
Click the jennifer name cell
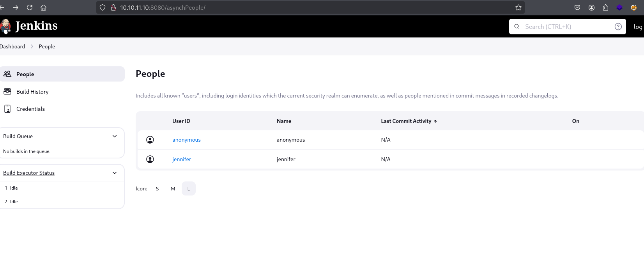[286, 159]
